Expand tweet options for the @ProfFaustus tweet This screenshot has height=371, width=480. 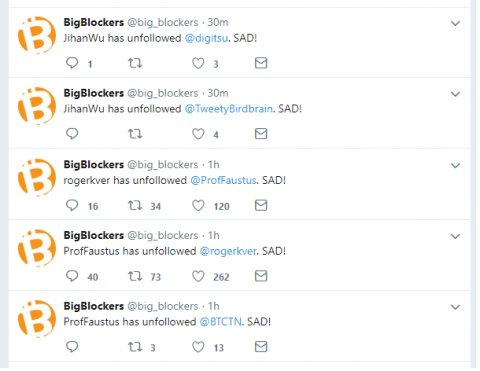coord(455,165)
